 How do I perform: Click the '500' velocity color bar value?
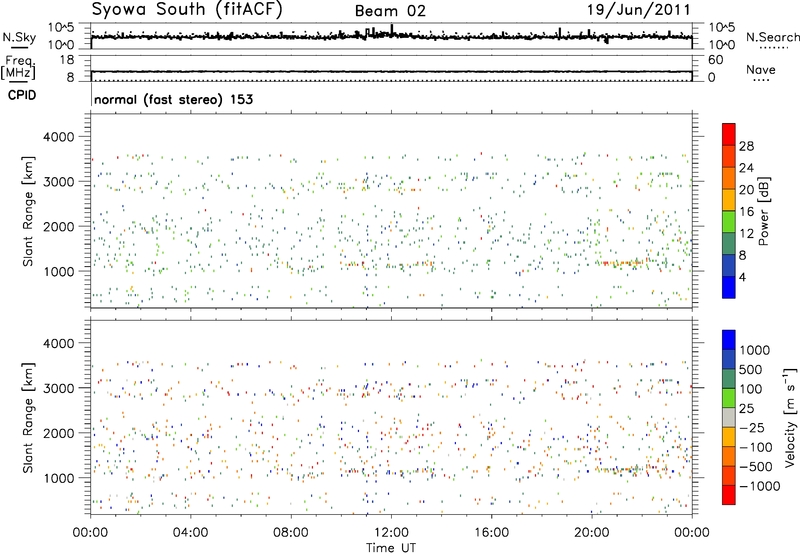tap(751, 370)
